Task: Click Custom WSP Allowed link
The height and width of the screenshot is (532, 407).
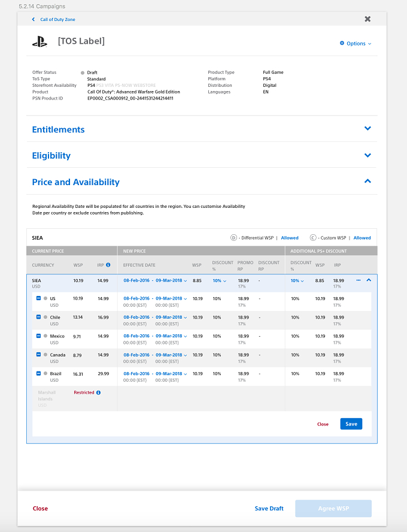Action: tap(362, 238)
